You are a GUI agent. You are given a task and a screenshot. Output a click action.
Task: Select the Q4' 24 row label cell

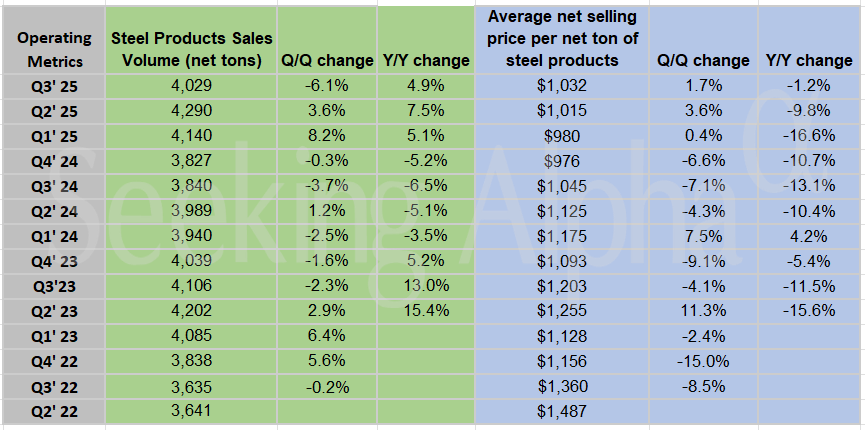coord(50,161)
